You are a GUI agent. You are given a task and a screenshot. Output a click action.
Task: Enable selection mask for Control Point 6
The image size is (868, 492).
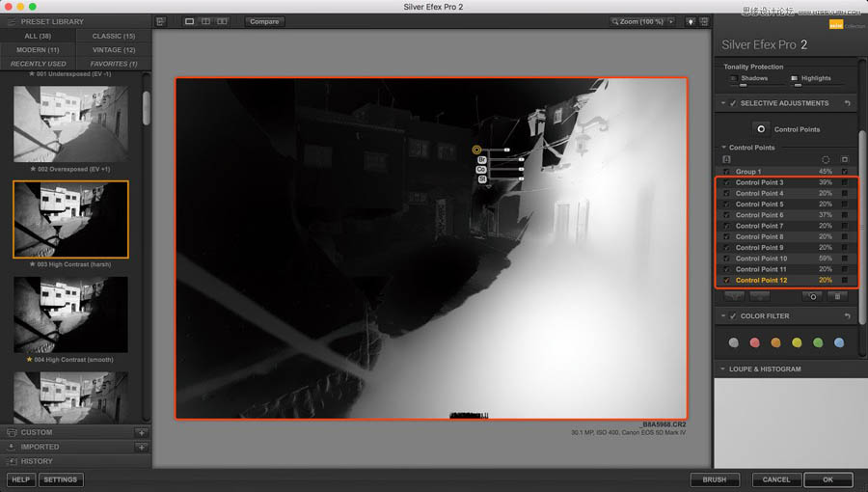[845, 215]
